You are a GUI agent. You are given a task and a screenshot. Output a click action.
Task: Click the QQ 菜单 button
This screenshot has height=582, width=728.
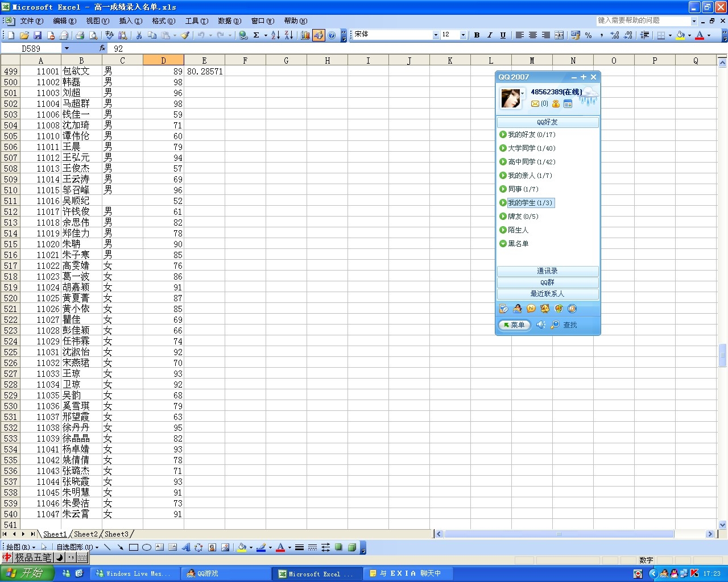tap(515, 325)
